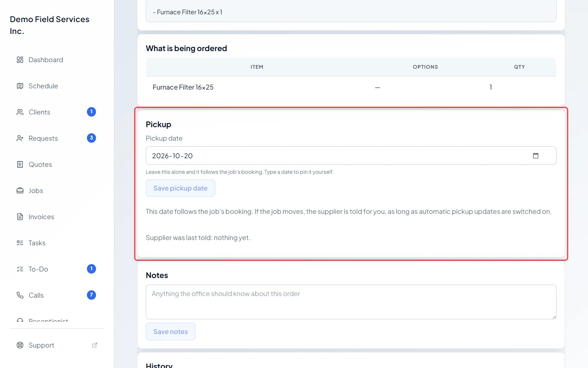This screenshot has height=368, width=588.
Task: Click the Tasks list icon
Action: pyautogui.click(x=20, y=243)
